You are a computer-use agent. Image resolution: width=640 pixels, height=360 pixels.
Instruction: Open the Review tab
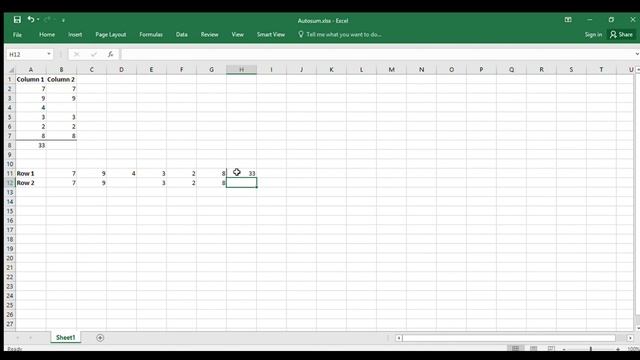(x=209, y=35)
